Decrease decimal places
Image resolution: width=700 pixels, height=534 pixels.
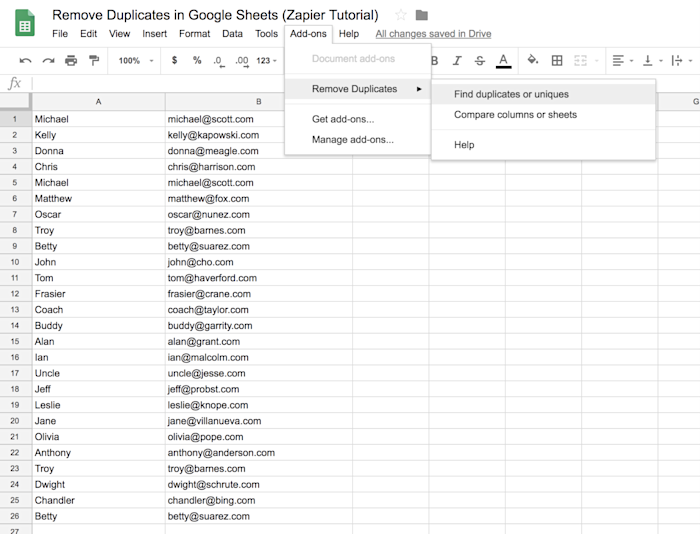coord(219,61)
